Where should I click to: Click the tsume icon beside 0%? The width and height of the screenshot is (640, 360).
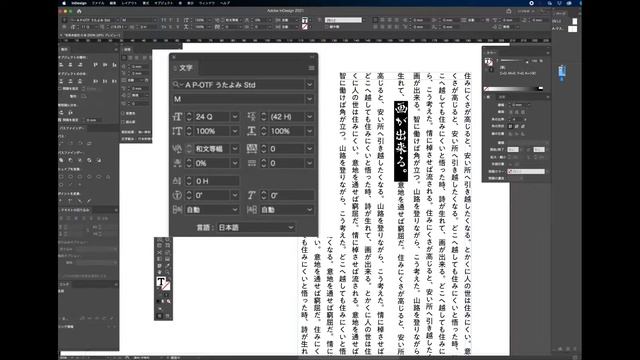177,163
